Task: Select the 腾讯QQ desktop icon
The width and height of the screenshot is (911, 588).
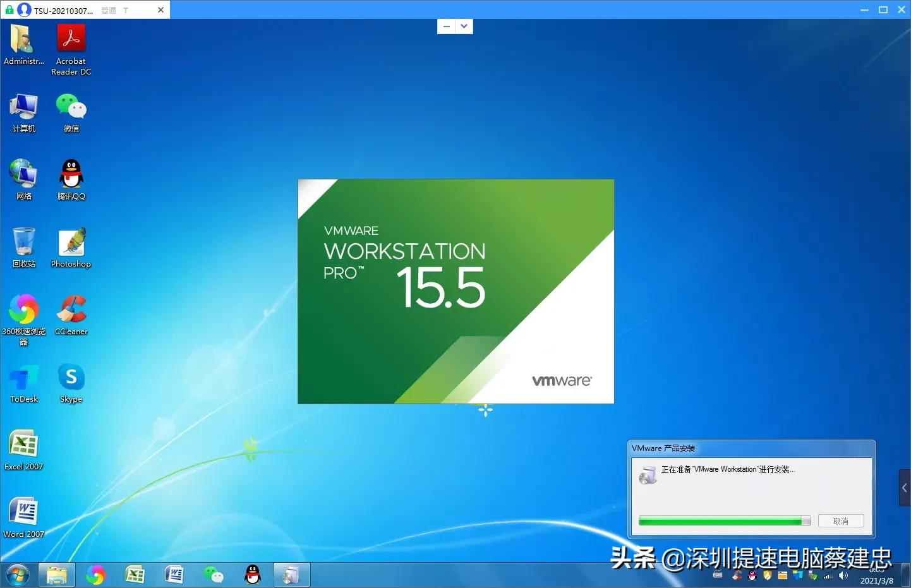Action: click(x=71, y=175)
